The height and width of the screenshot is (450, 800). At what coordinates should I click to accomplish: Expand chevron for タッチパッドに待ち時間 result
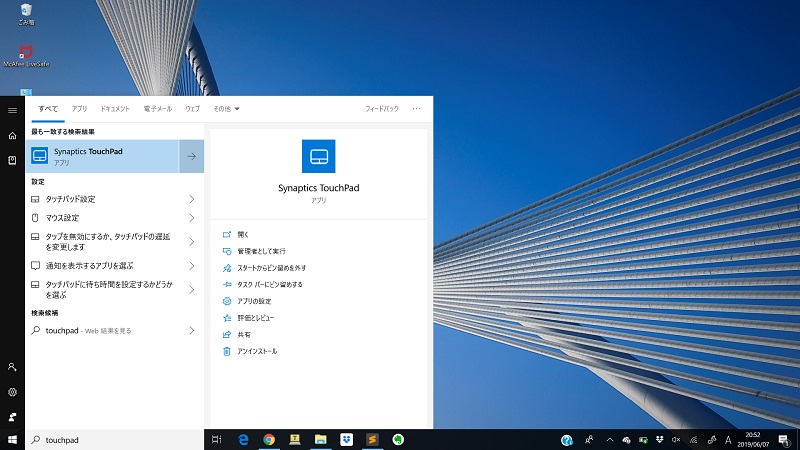click(191, 290)
